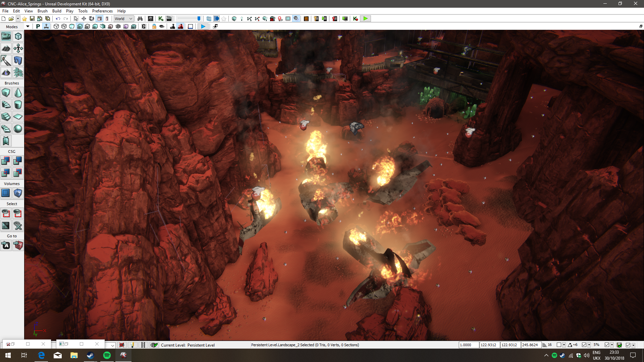This screenshot has height=362, width=644.
Task: Go to builder brush icon
Action: pos(18,245)
